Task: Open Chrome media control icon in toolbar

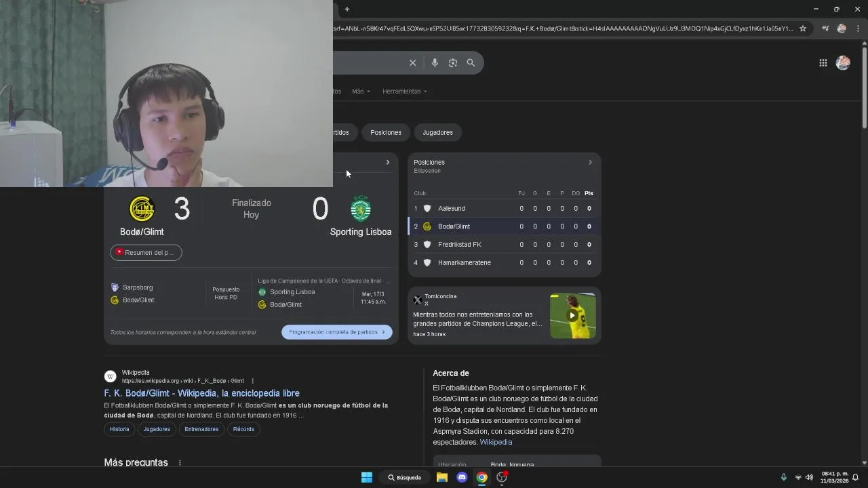Action: [x=825, y=28]
